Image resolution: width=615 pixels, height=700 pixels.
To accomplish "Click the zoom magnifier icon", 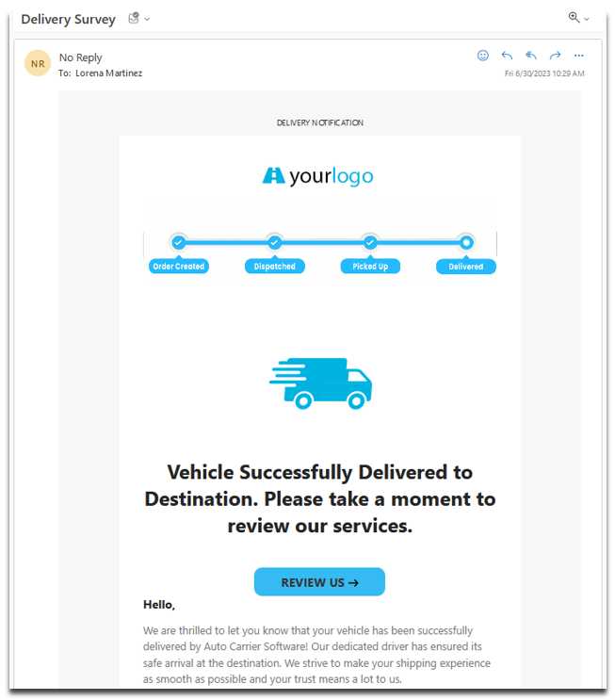I will coord(574,18).
